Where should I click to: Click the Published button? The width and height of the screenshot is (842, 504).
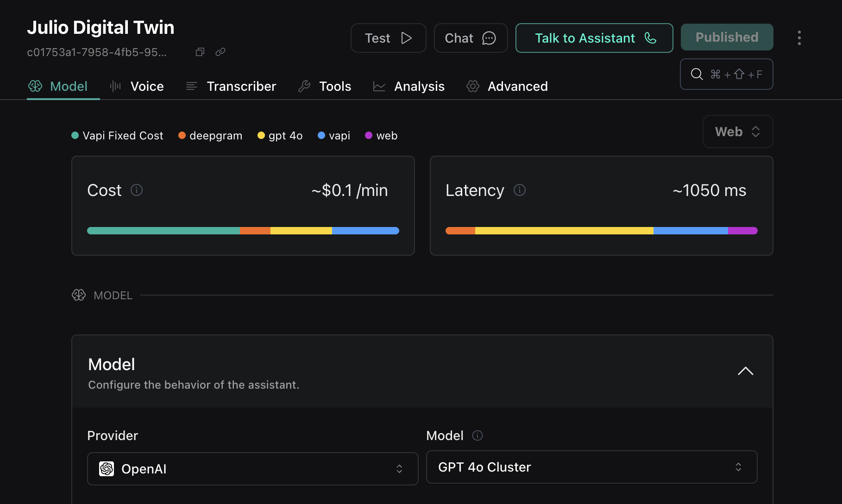727,37
